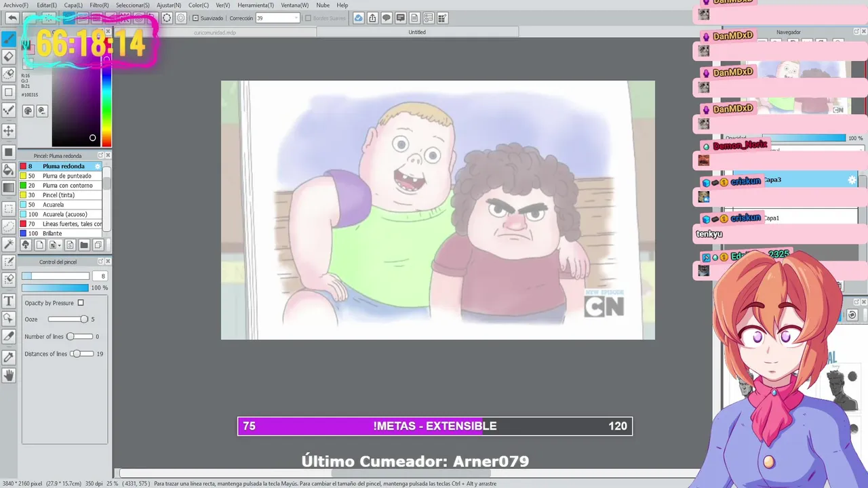This screenshot has width=868, height=488.
Task: Select the Pluma de punteado brush
Action: click(x=60, y=176)
